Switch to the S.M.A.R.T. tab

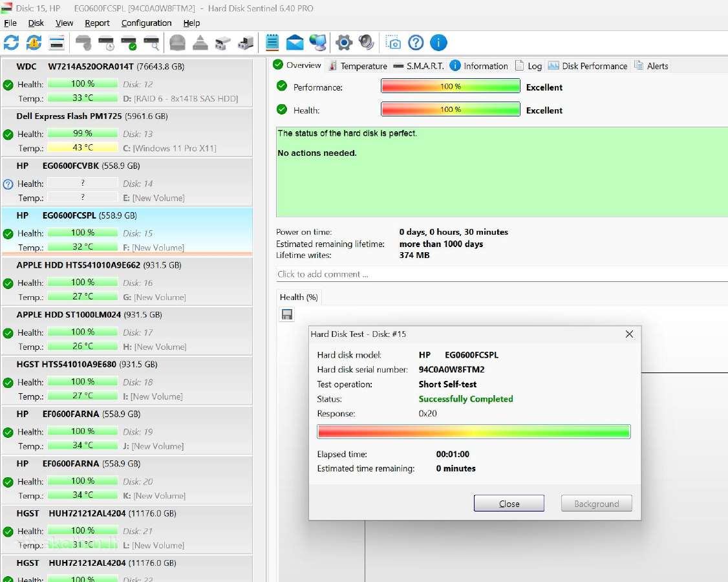418,66
